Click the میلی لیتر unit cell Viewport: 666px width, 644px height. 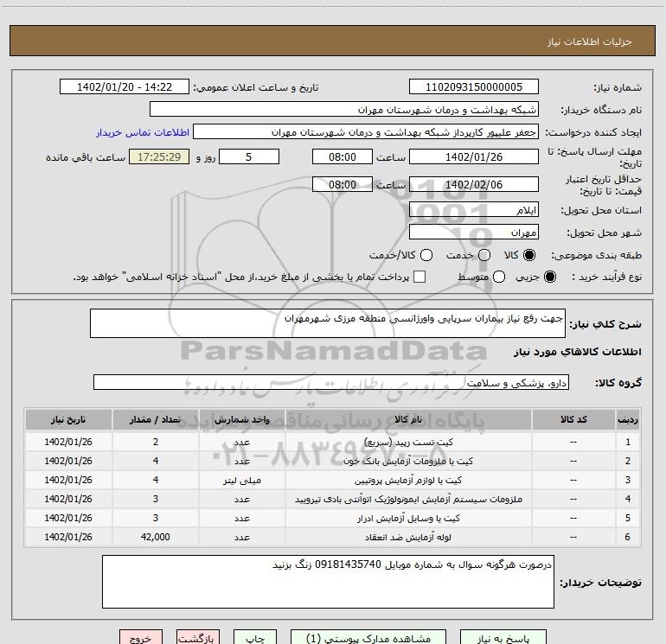tap(242, 480)
